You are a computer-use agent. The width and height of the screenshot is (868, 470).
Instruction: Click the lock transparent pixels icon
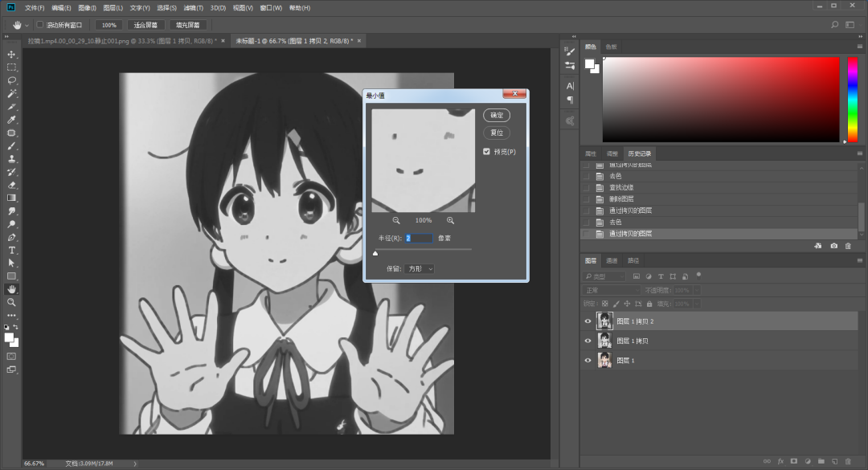(605, 304)
